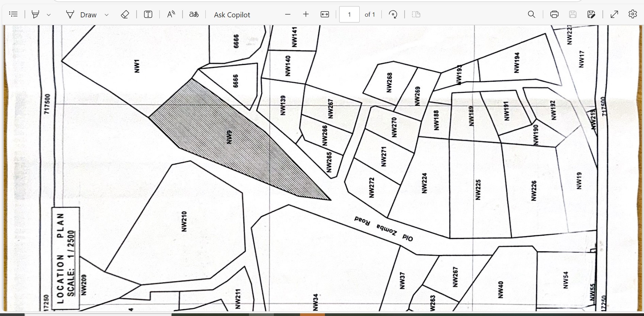Click the page number input box
This screenshot has width=644, height=316.
pos(349,15)
